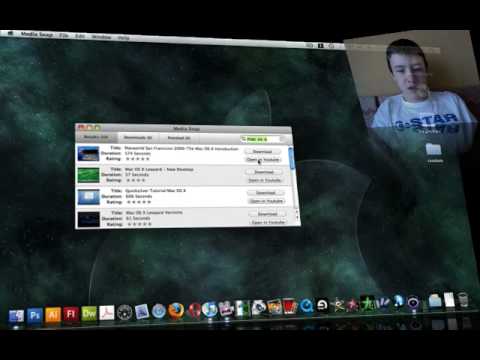Open the QuickSilver Tutorial video in YouTube
This screenshot has width=480, height=360.
click(267, 201)
